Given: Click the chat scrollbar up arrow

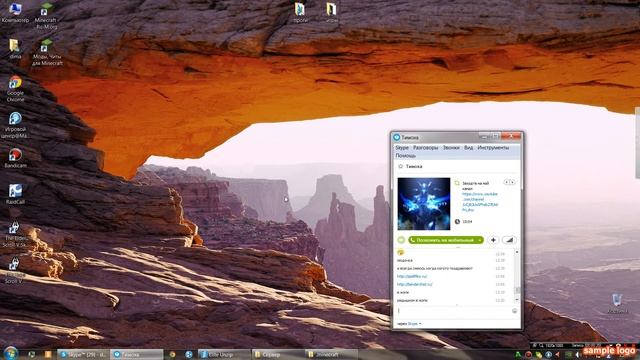Looking at the screenshot, I should 517,252.
